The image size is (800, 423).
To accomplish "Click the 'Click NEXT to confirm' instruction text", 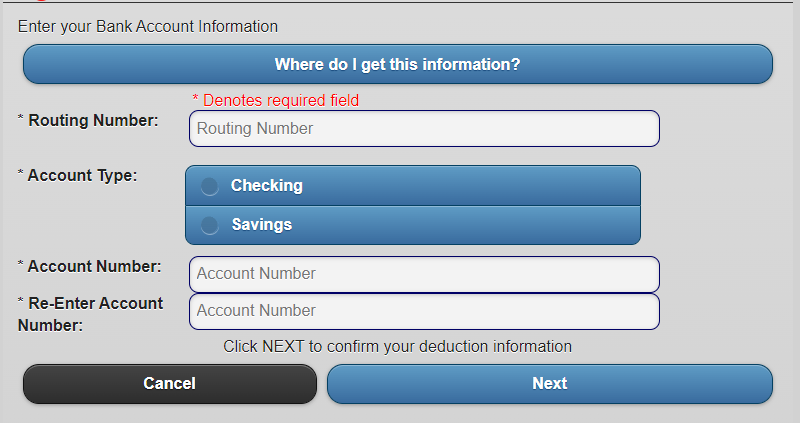I will coord(397,346).
